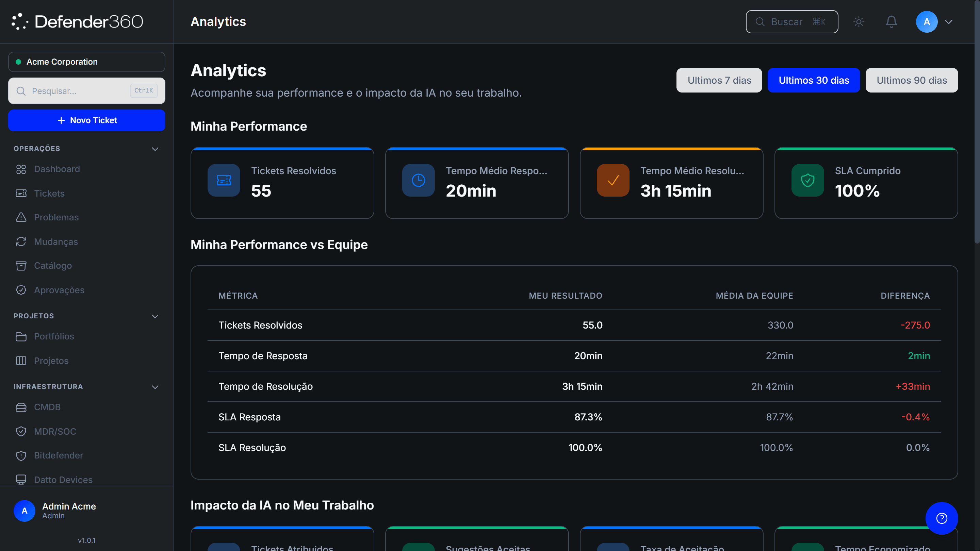The width and height of the screenshot is (980, 551).
Task: Click the 2min difference value
Action: [x=919, y=356]
